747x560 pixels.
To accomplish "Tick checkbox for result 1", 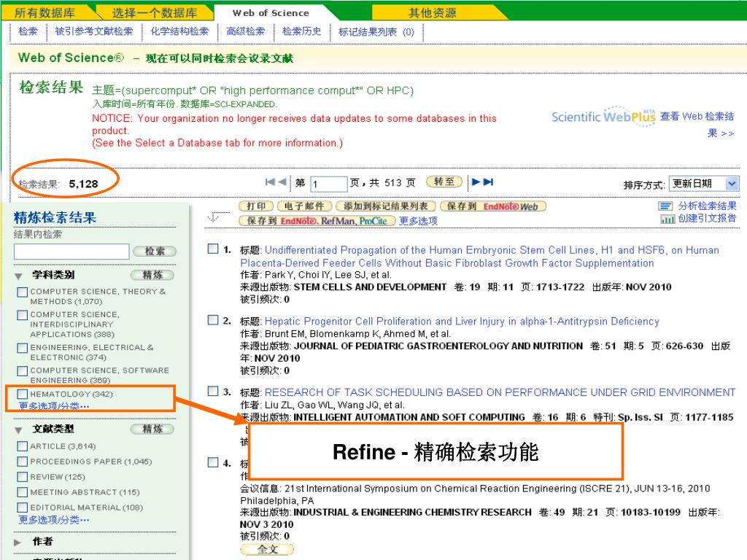I will click(213, 249).
